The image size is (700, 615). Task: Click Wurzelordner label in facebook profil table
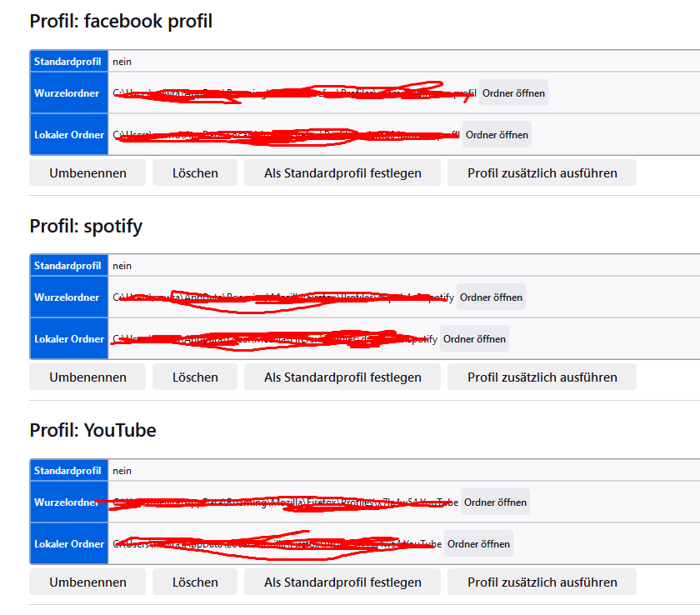tap(67, 92)
